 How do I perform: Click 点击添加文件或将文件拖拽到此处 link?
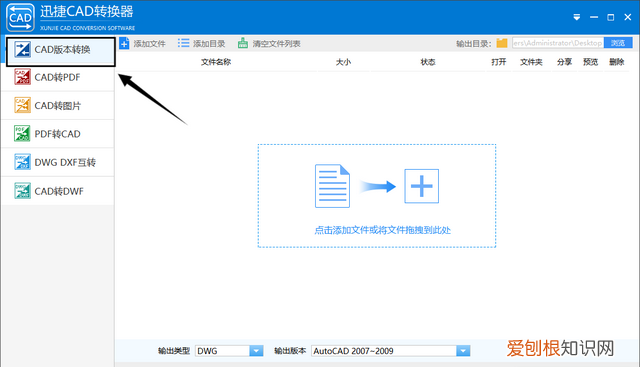pos(382,230)
